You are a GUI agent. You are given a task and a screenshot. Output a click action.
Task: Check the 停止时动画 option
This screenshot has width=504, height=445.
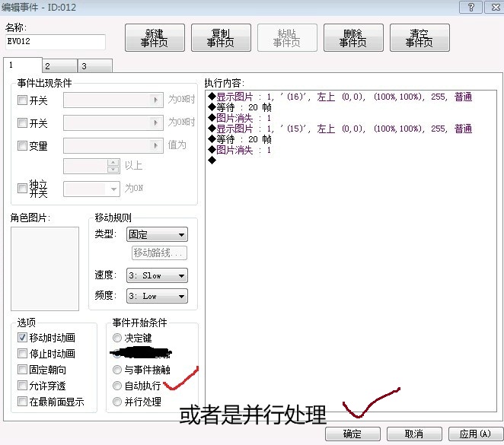click(x=22, y=354)
